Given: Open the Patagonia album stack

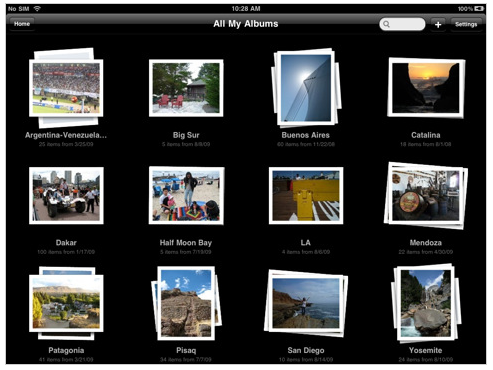Looking at the screenshot, I should tap(66, 303).
